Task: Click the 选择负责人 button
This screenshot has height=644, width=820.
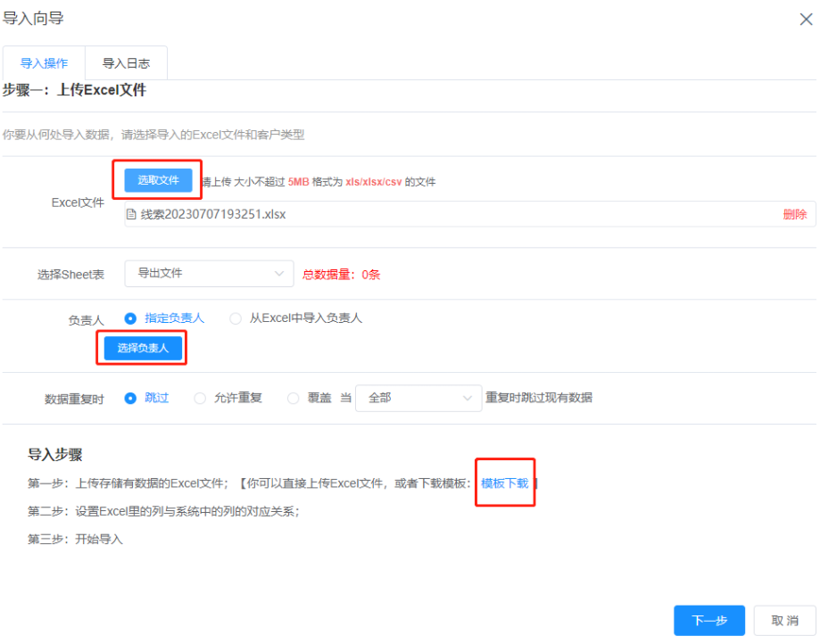Action: click(x=141, y=348)
